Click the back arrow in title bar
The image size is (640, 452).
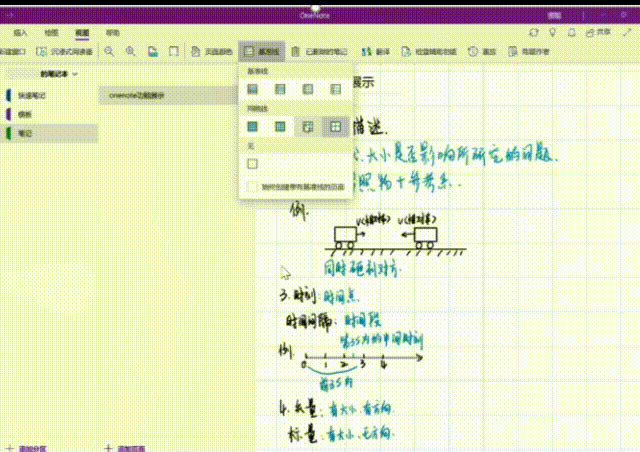(9, 15)
